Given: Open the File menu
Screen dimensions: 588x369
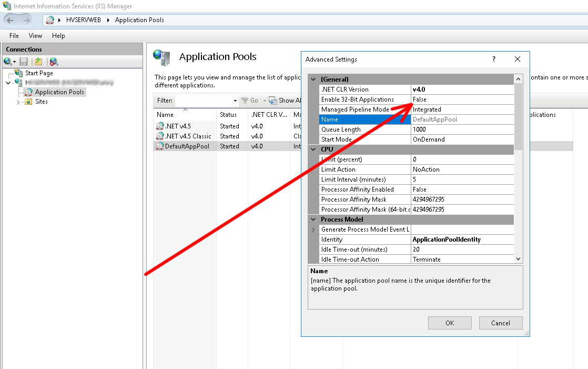Looking at the screenshot, I should tap(14, 36).
